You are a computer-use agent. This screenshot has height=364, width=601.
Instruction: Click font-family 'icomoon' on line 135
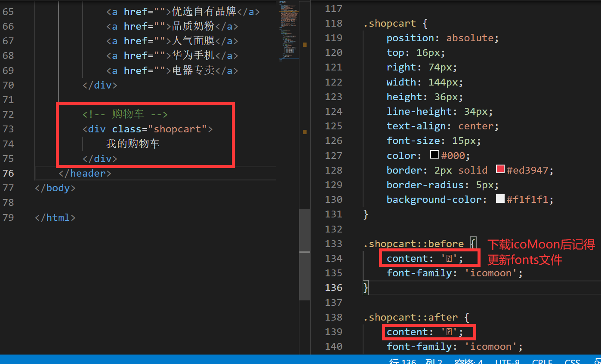pyautogui.click(x=454, y=273)
